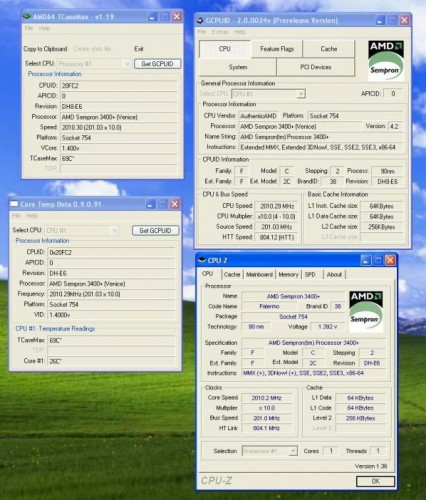Switch to Cache tab in CPU-Z
The image size is (426, 500).
click(x=232, y=274)
